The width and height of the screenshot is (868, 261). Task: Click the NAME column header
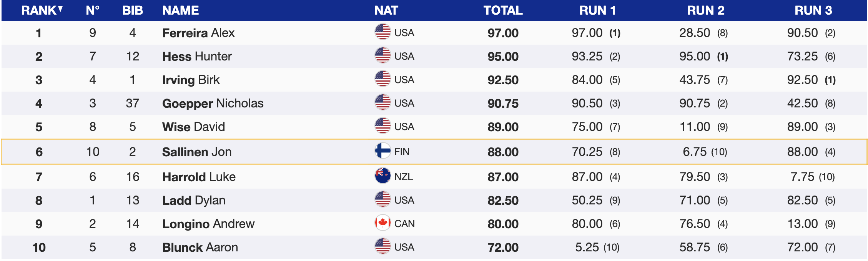point(180,10)
